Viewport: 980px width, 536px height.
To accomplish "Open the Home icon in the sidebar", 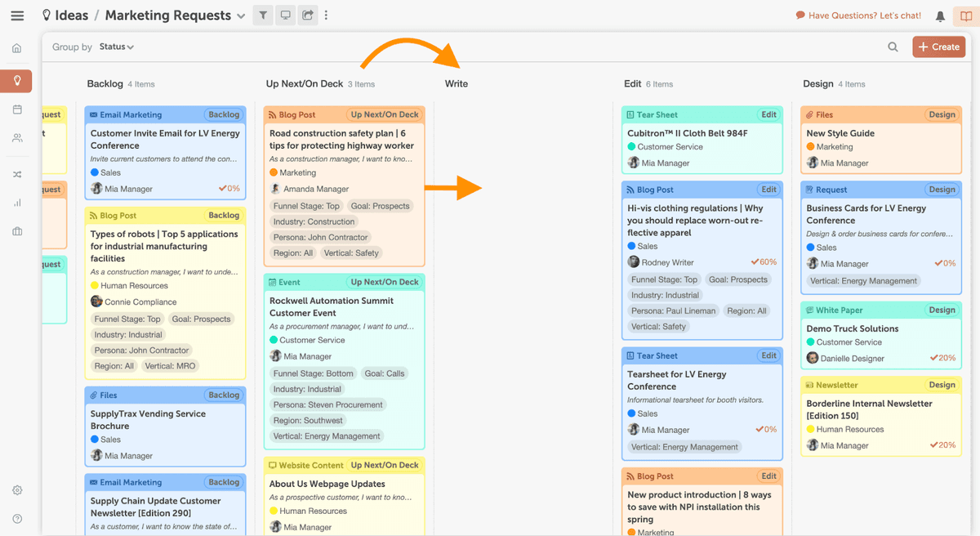I will pyautogui.click(x=16, y=48).
